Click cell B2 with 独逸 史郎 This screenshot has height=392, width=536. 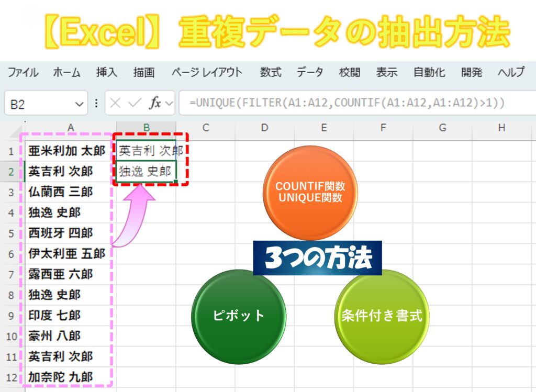147,171
